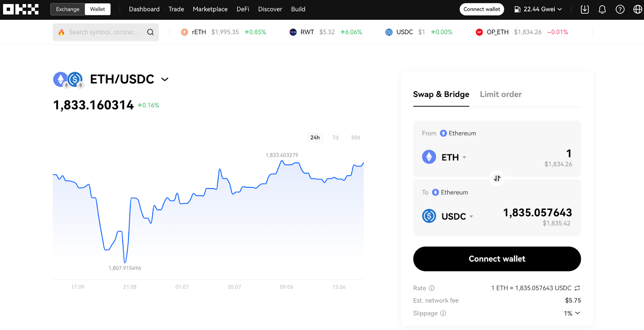The height and width of the screenshot is (330, 644).
Task: Select the 30d chart range
Action: [x=355, y=137]
